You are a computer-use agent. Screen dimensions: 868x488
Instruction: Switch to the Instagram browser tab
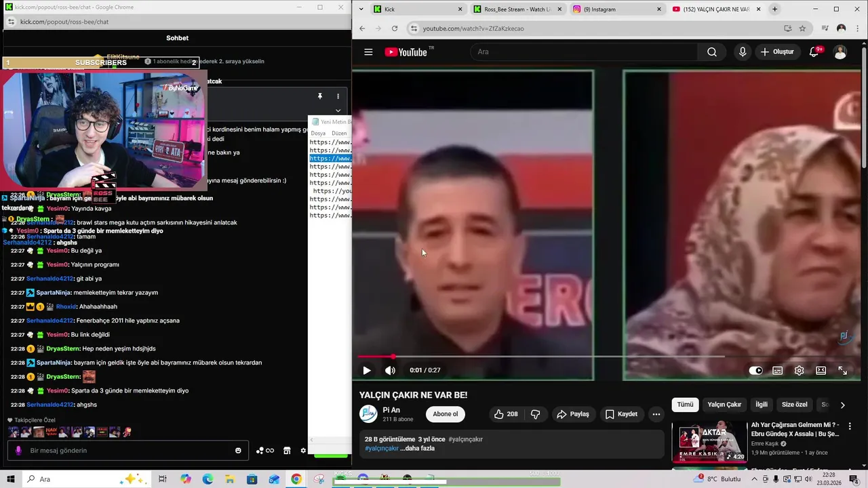point(617,9)
